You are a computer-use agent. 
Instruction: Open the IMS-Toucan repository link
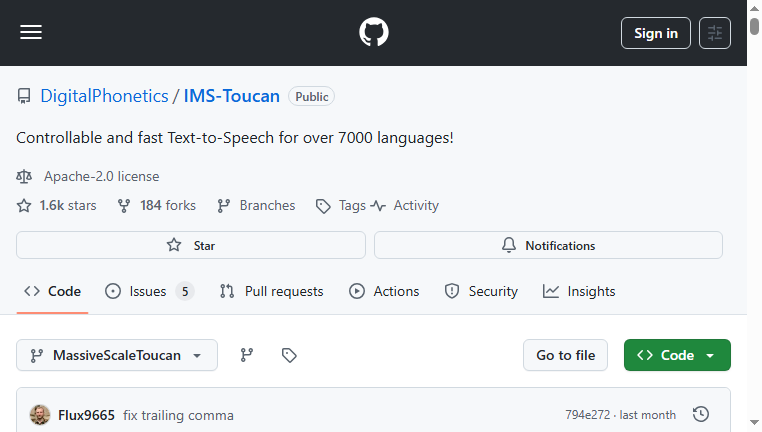pyautogui.click(x=231, y=96)
